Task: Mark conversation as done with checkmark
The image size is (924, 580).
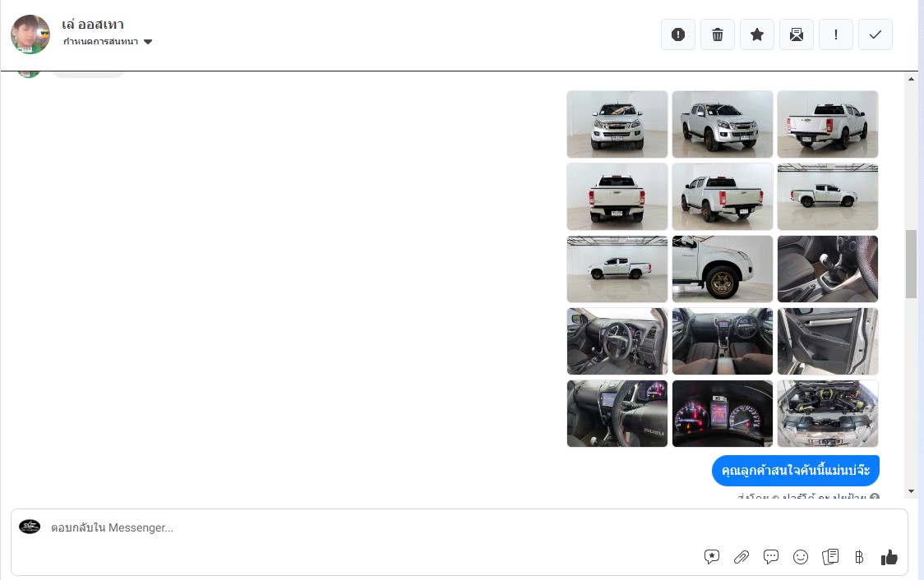Action: tap(875, 35)
